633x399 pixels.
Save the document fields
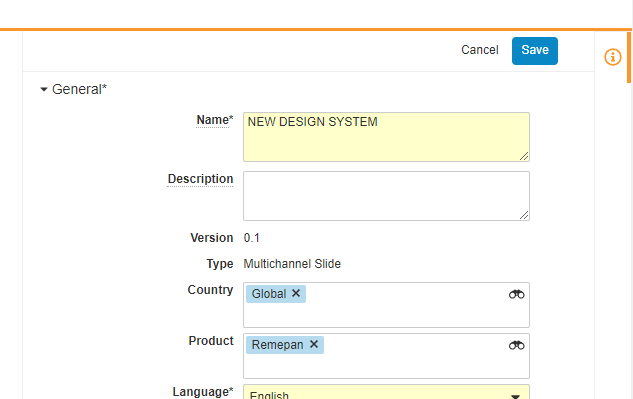pos(535,51)
